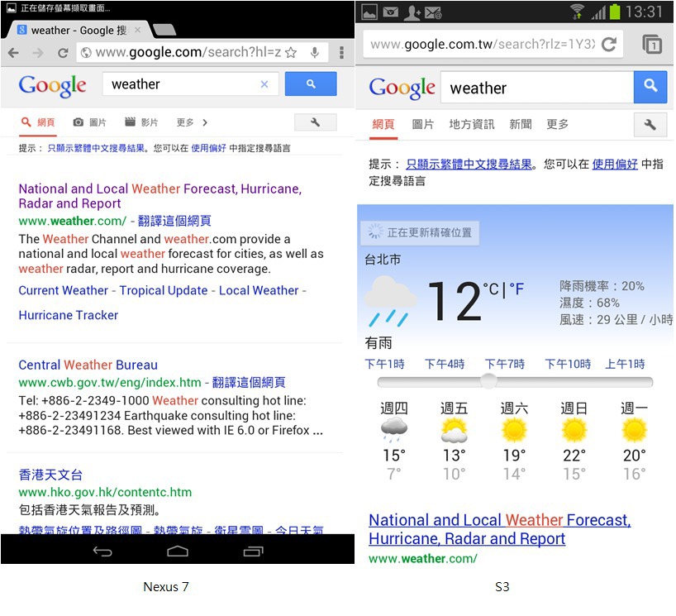Click the 'weather' search field on S3
This screenshot has width=676, height=616.
pos(537,88)
